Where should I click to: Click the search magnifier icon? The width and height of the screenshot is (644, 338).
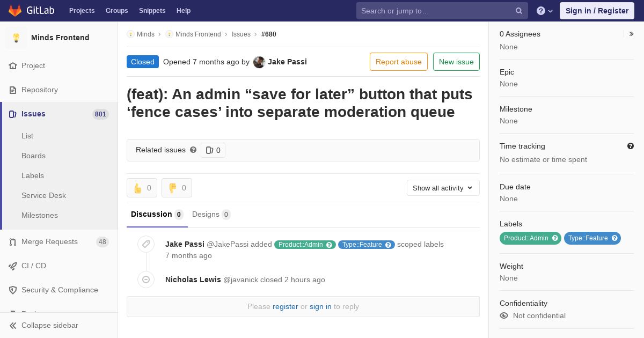point(519,11)
